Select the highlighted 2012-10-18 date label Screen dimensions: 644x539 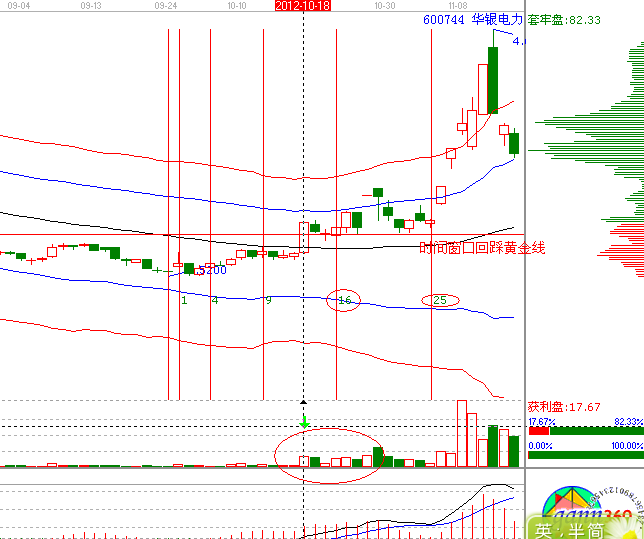(x=303, y=6)
